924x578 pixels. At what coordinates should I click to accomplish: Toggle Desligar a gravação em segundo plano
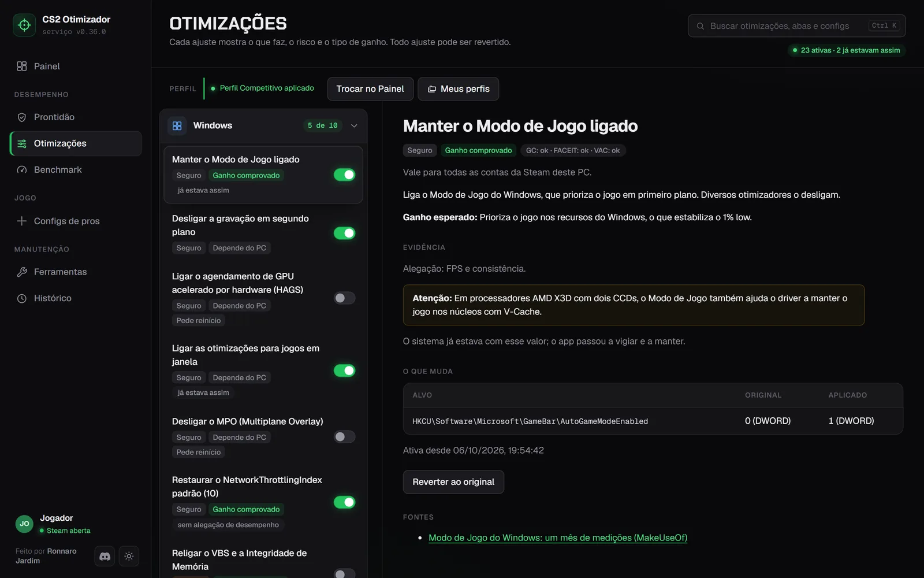[344, 233]
